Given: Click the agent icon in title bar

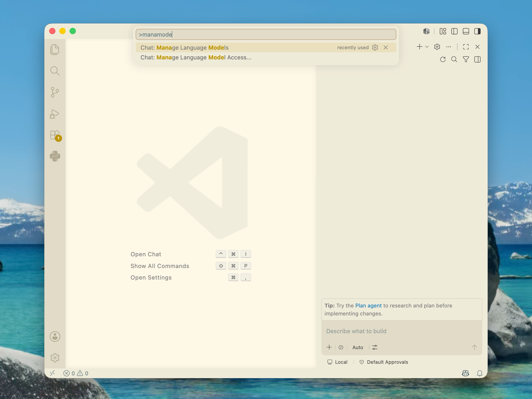Looking at the screenshot, I should pyautogui.click(x=426, y=31).
